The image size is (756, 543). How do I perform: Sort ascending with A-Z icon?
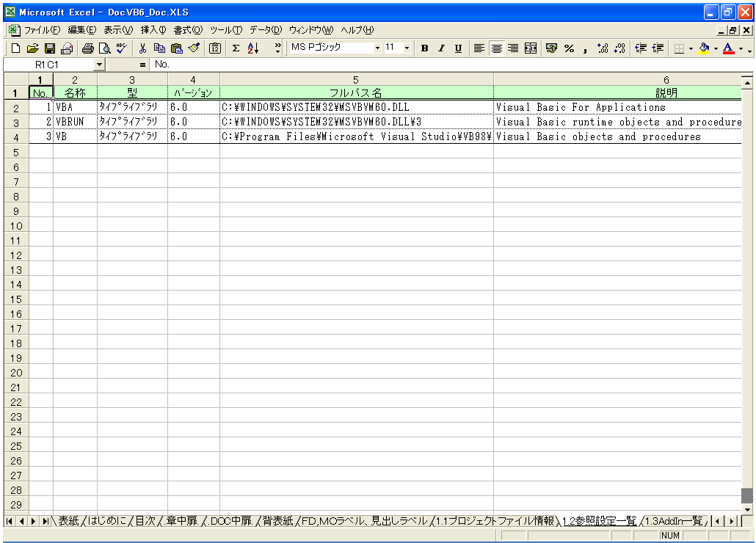click(x=253, y=48)
